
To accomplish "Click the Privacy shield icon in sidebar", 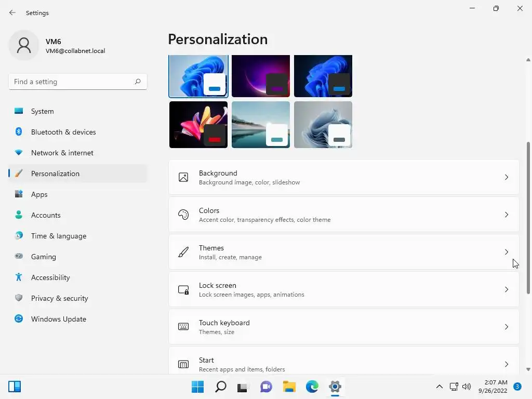I will pyautogui.click(x=19, y=298).
